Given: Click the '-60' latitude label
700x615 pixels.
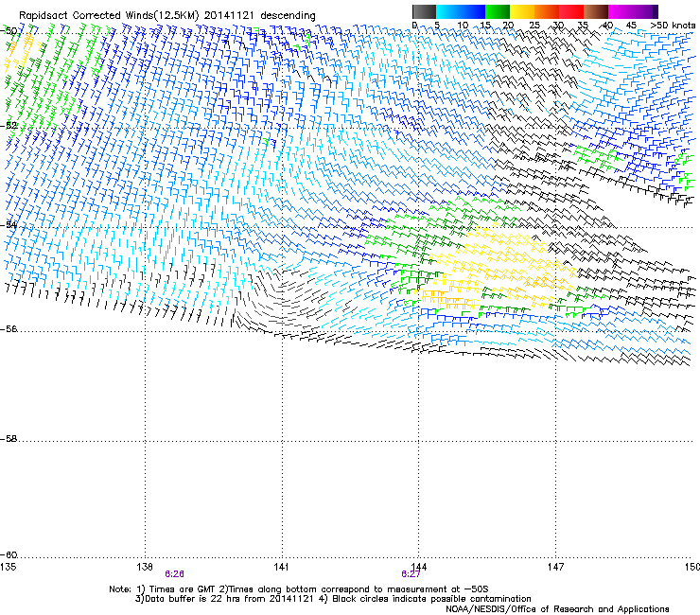Looking at the screenshot, I should [x=9, y=555].
